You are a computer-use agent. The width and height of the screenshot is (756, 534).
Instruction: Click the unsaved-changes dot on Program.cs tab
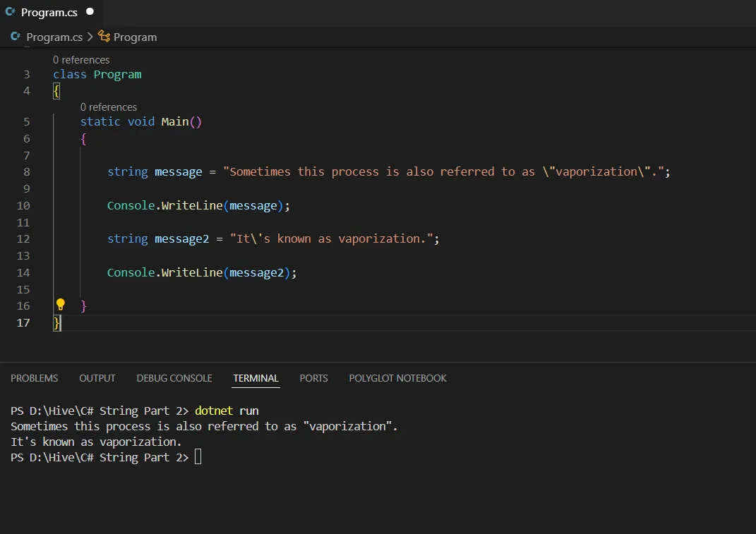[x=90, y=11]
